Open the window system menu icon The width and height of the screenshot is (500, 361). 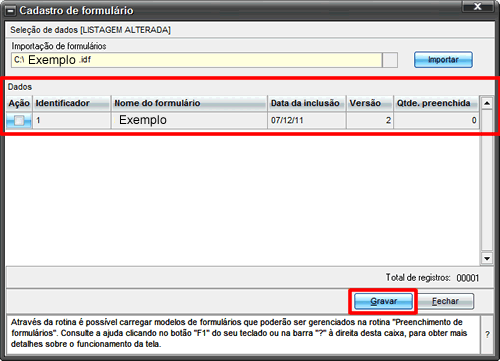tap(11, 11)
